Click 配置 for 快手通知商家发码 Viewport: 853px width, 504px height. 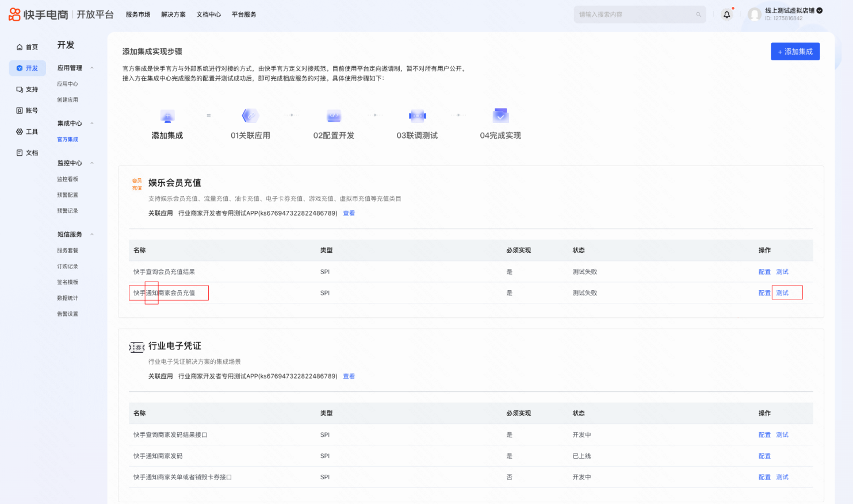pos(764,456)
